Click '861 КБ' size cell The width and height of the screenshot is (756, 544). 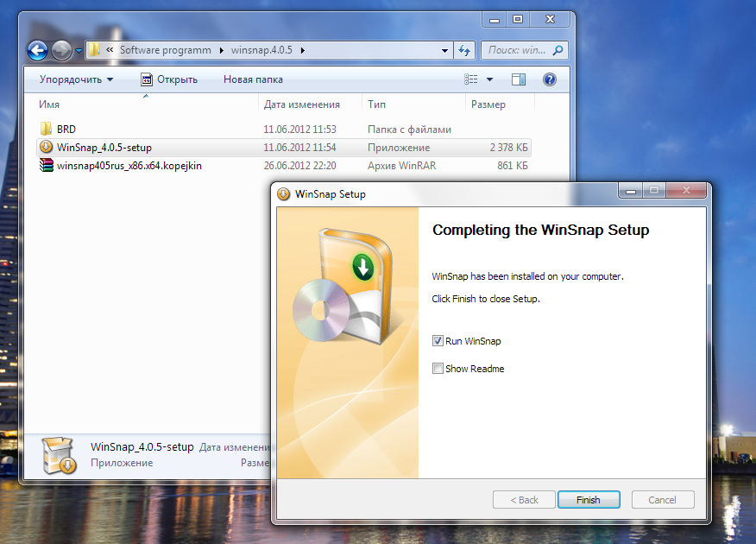(x=513, y=166)
